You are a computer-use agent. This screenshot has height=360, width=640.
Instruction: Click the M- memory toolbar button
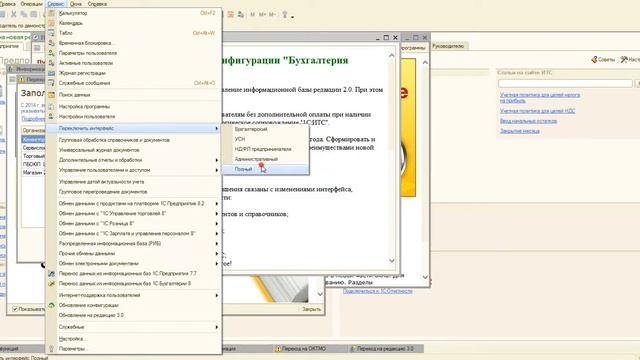(x=272, y=14)
